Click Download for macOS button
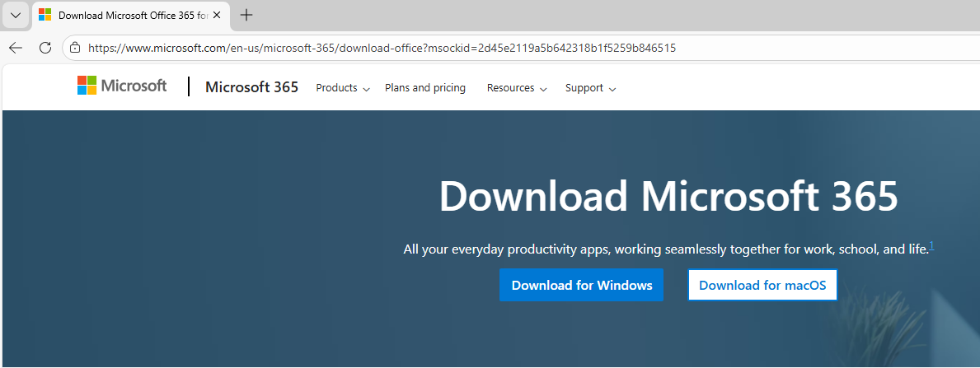 tap(762, 285)
